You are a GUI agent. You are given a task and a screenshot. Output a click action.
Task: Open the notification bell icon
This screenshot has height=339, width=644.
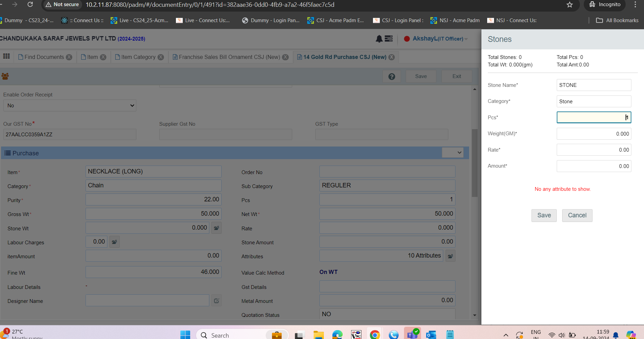tap(379, 39)
